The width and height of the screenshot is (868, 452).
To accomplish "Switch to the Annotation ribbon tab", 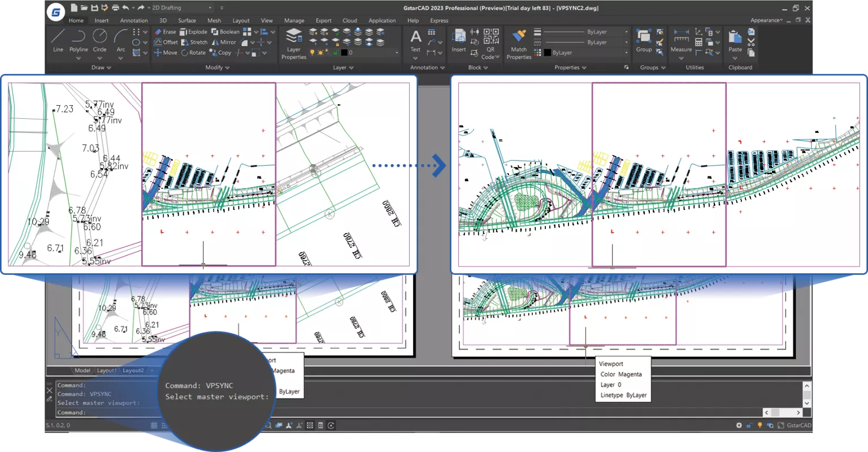I will coord(134,20).
